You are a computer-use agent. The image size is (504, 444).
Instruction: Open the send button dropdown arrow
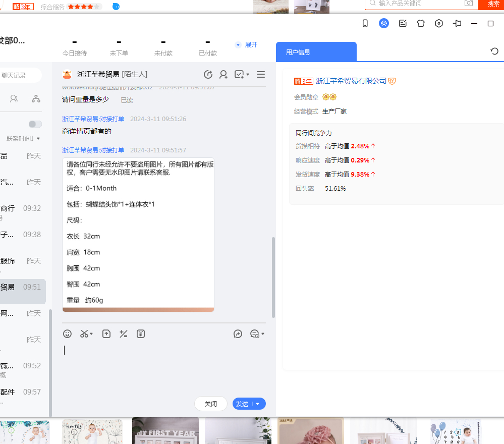(258, 404)
